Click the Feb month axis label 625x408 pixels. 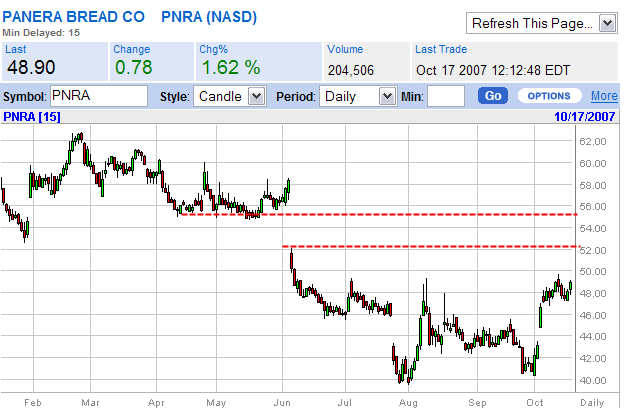tap(33, 403)
